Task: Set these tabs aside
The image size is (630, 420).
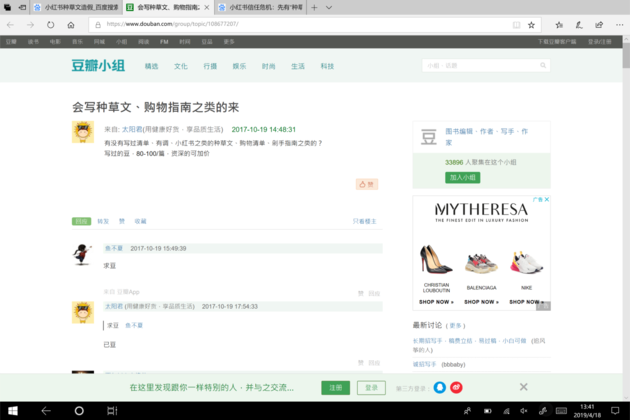Action: click(x=22, y=7)
